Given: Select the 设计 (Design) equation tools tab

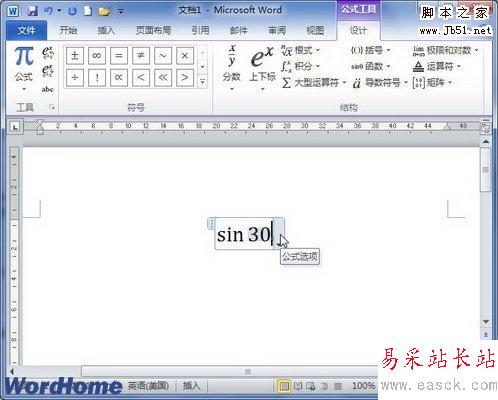Looking at the screenshot, I should click(x=358, y=31).
